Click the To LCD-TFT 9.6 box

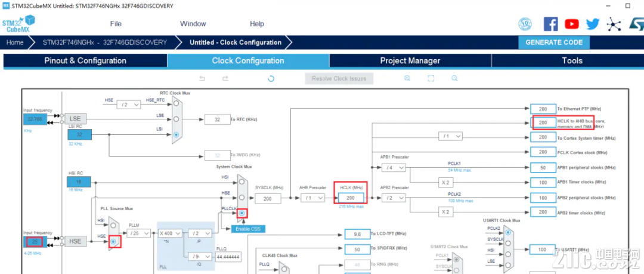click(x=357, y=234)
